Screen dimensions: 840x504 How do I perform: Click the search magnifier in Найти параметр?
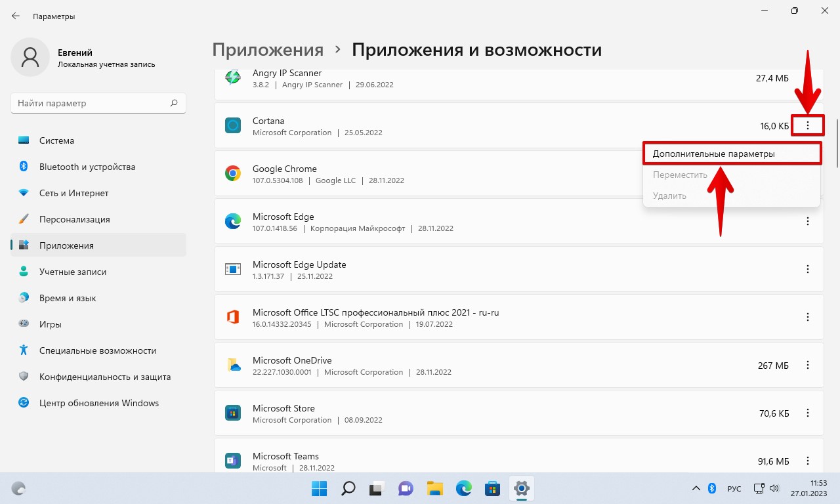[x=174, y=103]
